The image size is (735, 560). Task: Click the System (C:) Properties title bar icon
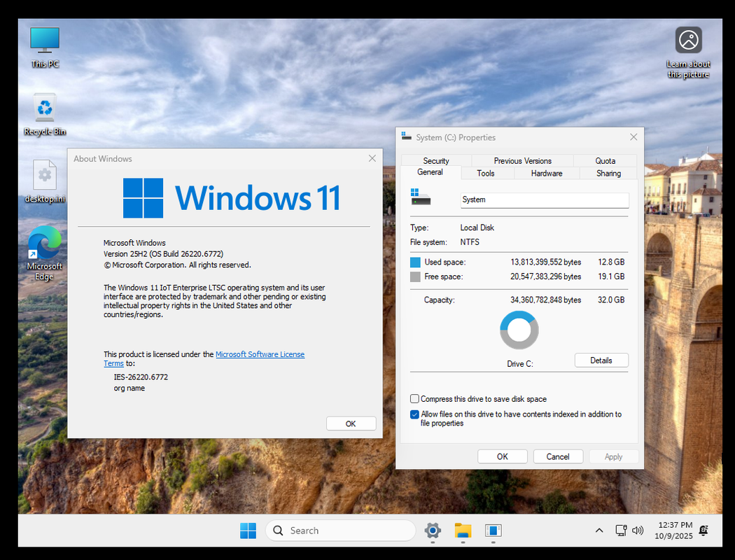[406, 136]
